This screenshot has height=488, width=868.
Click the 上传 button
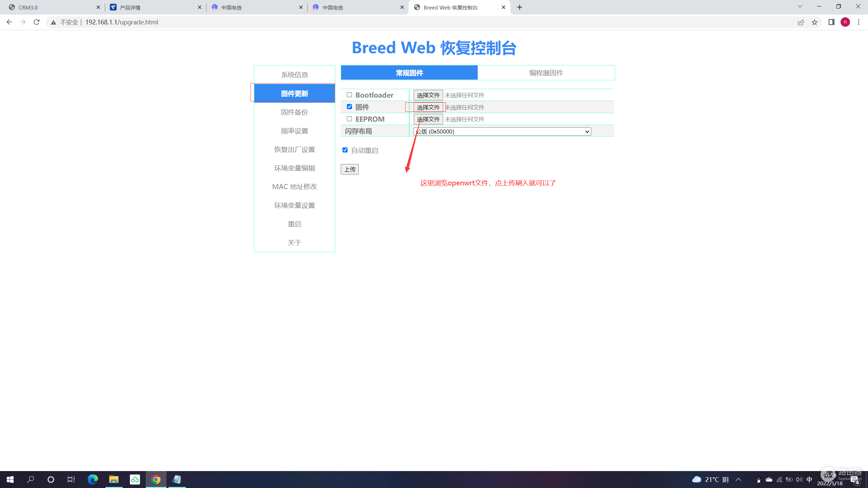350,169
